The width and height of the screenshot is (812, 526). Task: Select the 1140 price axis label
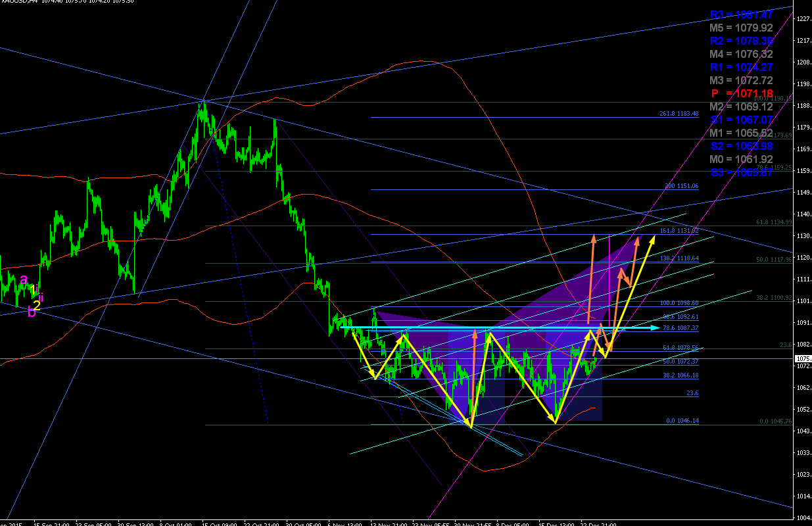(803, 214)
